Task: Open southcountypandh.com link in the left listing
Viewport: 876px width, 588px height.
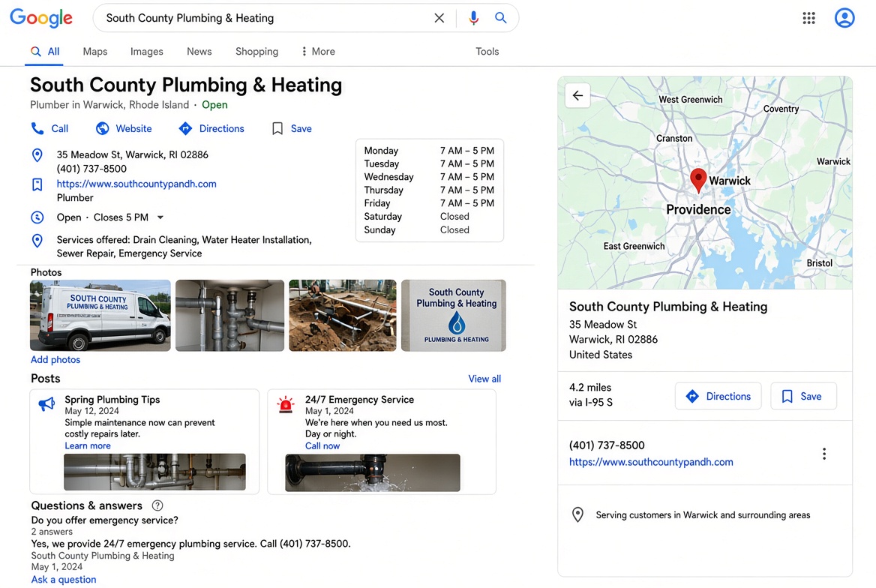Action: point(136,184)
